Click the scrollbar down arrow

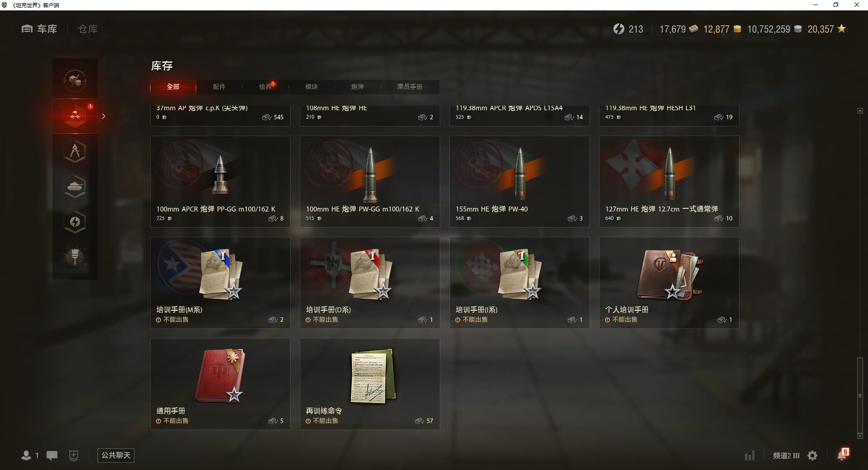860,436
